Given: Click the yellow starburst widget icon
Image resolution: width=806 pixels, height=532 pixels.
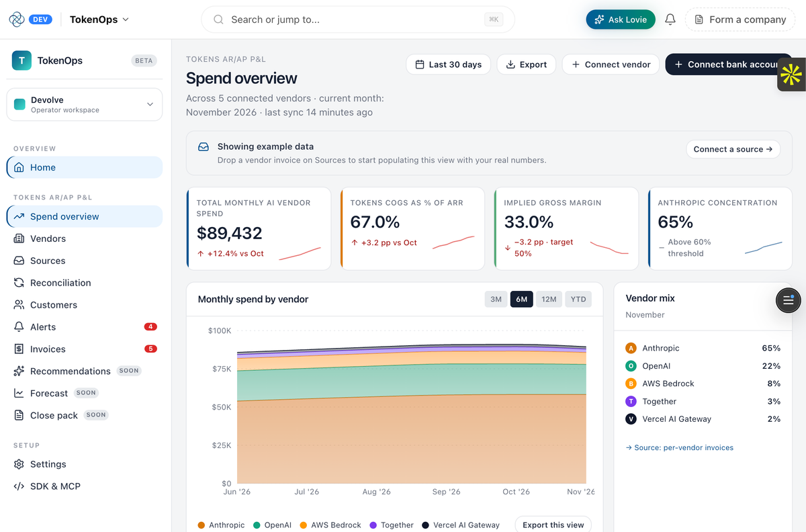Looking at the screenshot, I should pos(791,75).
